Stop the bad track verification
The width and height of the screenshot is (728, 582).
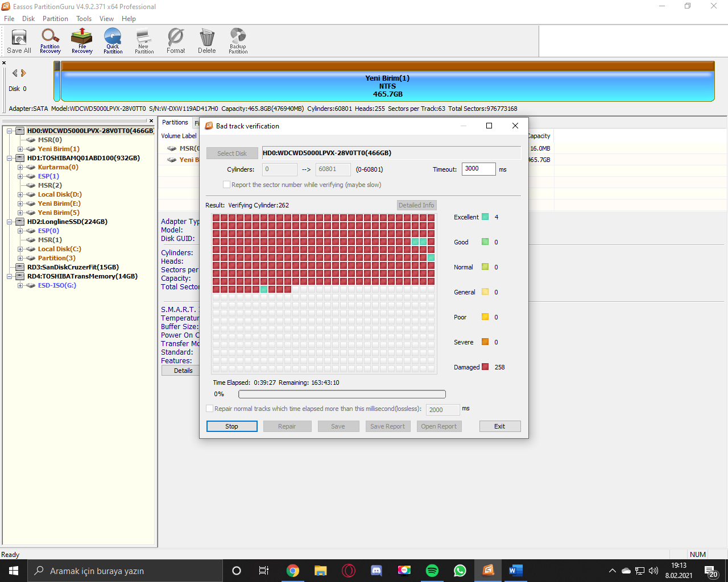[x=232, y=426]
